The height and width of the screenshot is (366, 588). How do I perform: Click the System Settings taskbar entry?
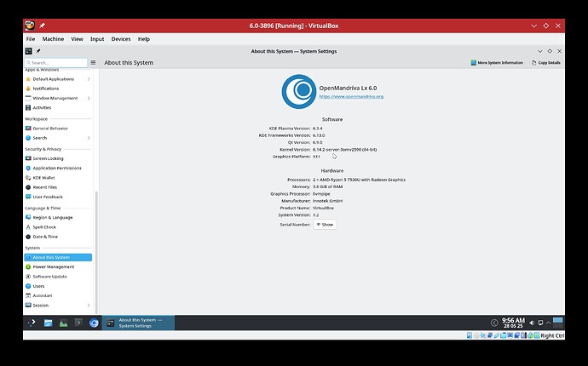click(x=138, y=323)
